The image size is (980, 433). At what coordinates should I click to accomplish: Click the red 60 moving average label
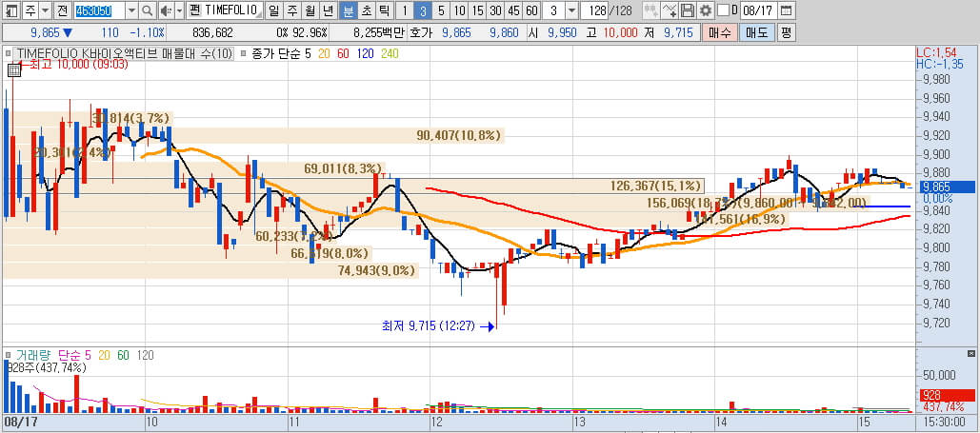343,53
